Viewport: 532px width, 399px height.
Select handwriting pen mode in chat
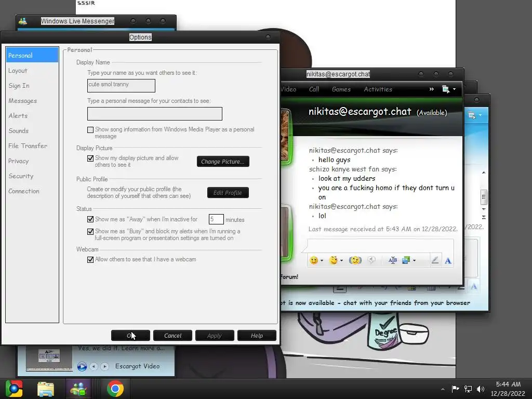(x=435, y=260)
